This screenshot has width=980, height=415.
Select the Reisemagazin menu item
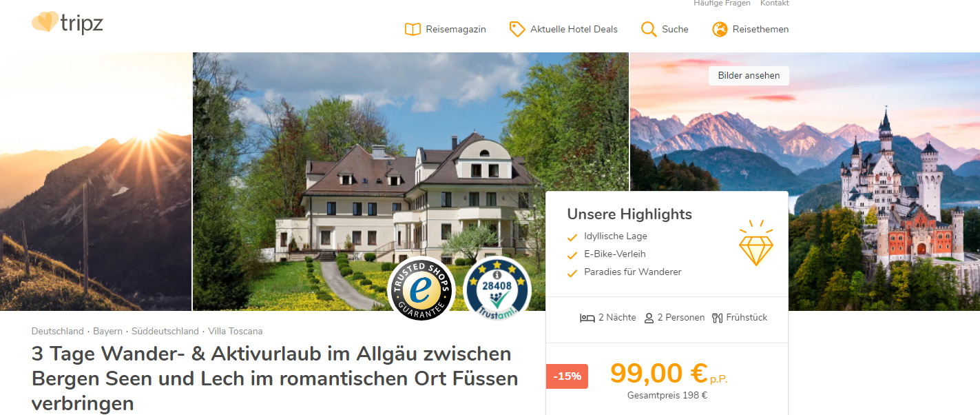(456, 29)
